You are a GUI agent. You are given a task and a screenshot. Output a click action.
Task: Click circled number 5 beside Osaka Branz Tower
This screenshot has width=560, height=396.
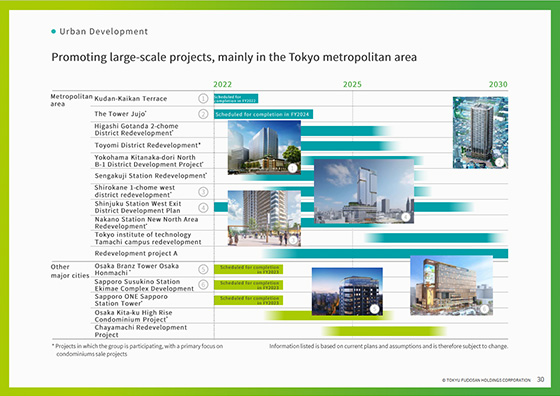coord(203,269)
